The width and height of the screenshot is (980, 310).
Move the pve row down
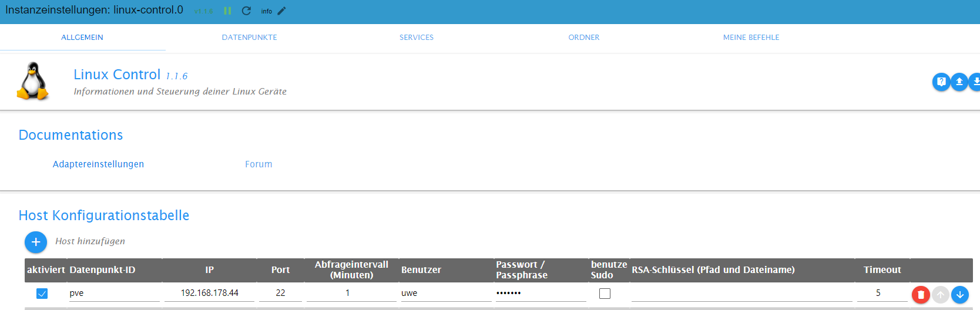click(x=960, y=295)
